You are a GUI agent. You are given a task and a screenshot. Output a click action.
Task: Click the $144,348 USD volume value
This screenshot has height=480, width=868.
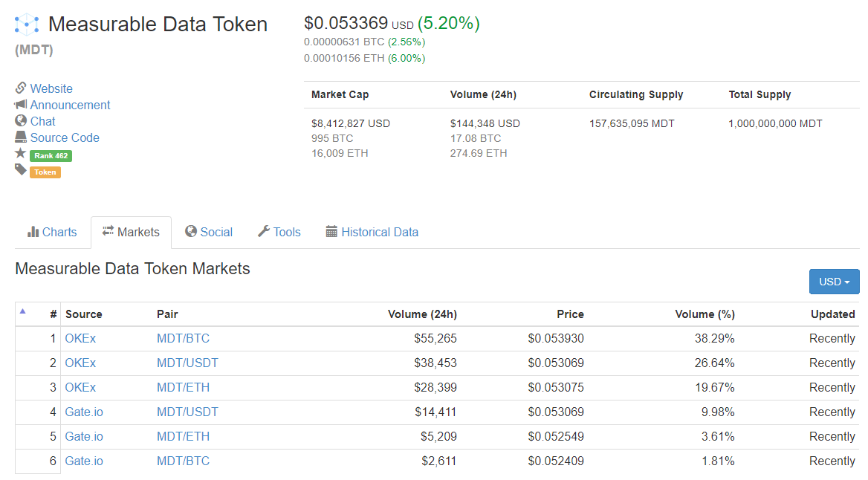pyautogui.click(x=485, y=123)
